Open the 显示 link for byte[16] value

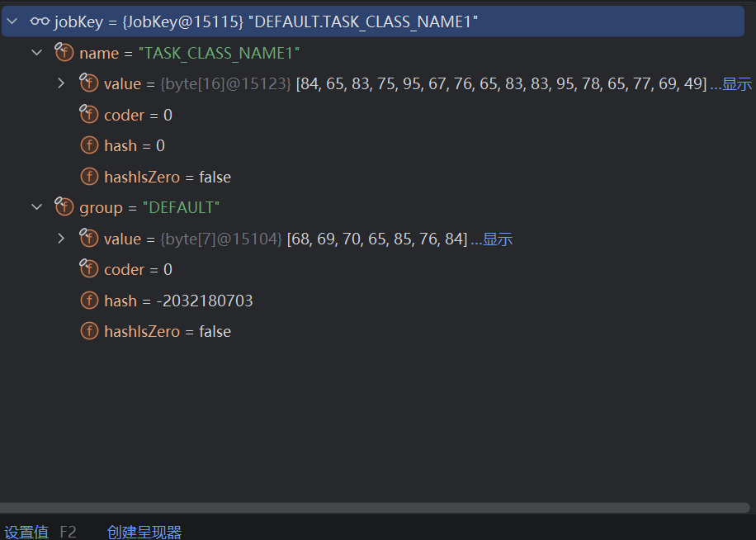737,84
